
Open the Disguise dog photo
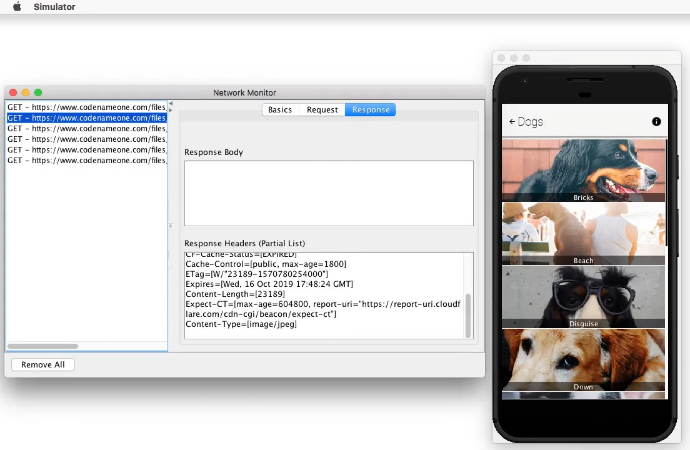coord(584,297)
